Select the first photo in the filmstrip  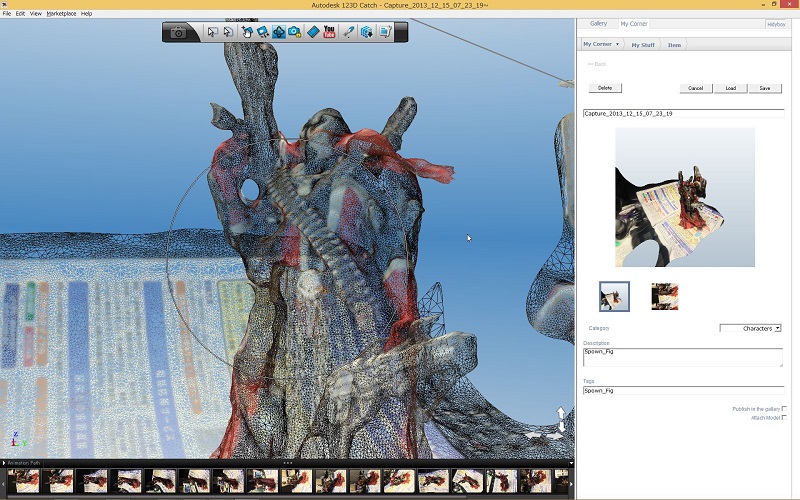click(x=23, y=481)
